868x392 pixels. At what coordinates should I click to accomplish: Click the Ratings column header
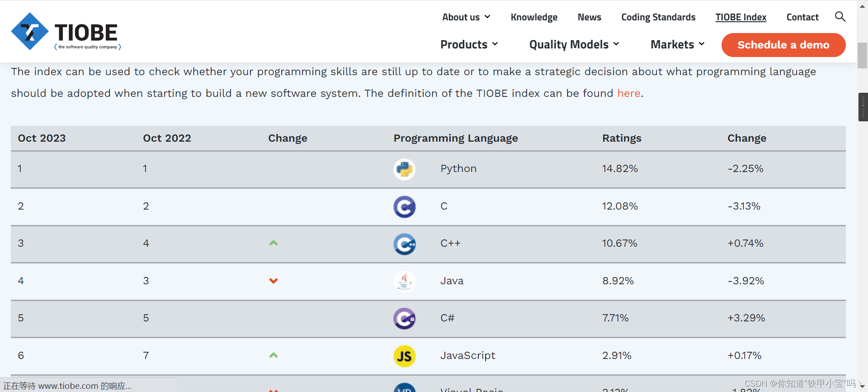click(622, 138)
